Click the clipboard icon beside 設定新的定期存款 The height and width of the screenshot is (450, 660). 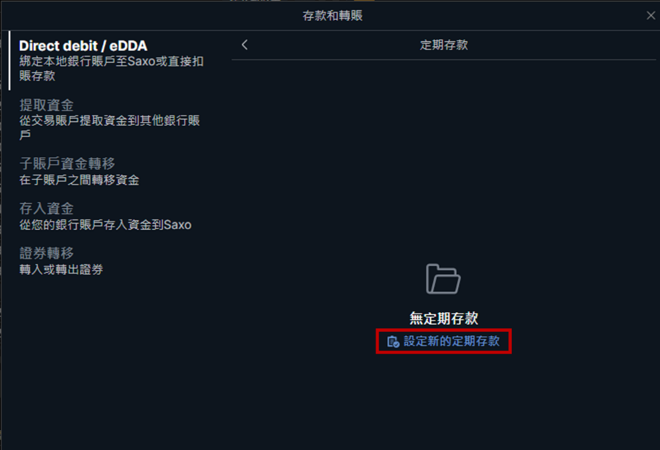click(393, 341)
